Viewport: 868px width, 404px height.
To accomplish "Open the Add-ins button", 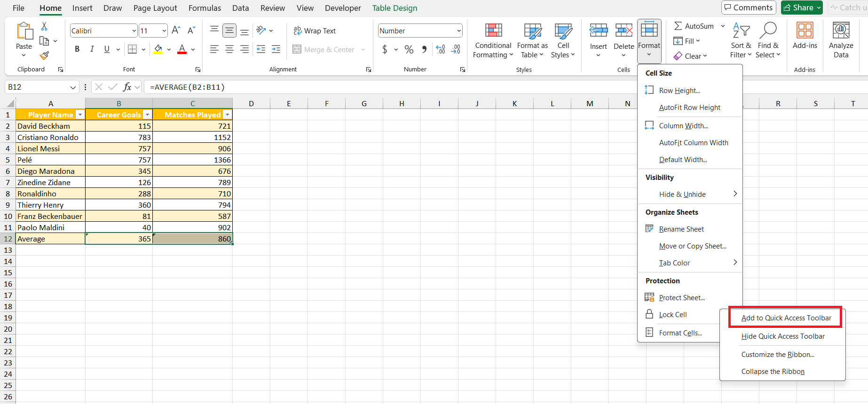I will [x=805, y=36].
